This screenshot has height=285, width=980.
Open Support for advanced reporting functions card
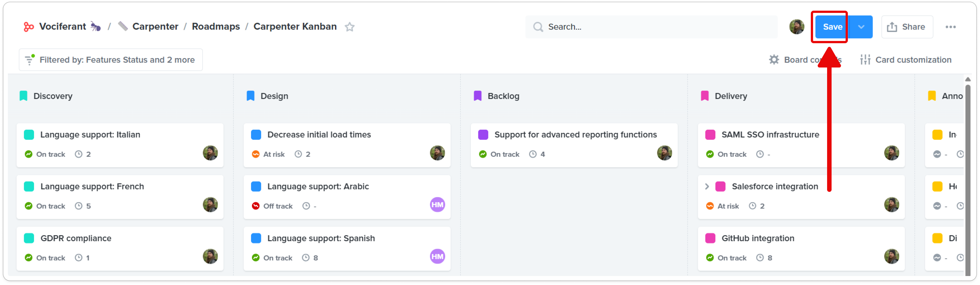click(x=574, y=145)
